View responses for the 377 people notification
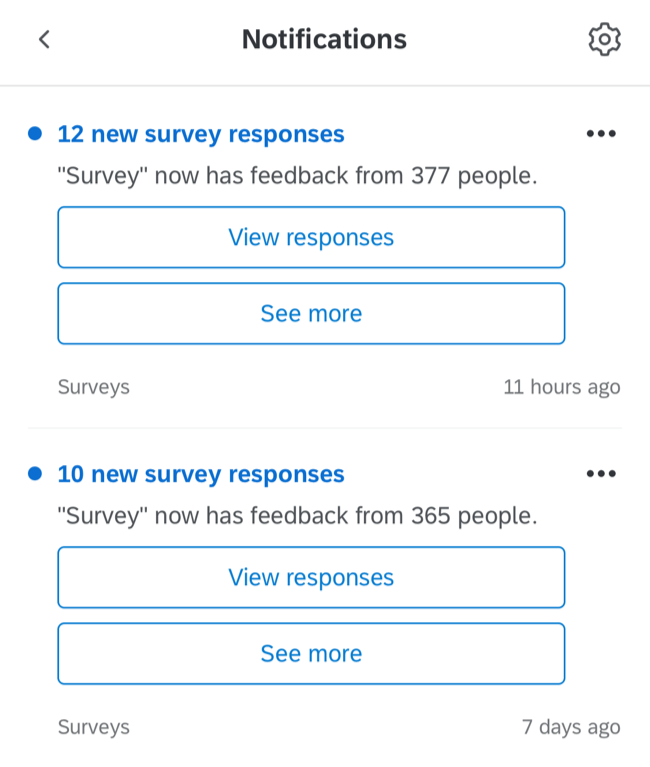Viewport: 650px width, 767px height. coord(311,238)
